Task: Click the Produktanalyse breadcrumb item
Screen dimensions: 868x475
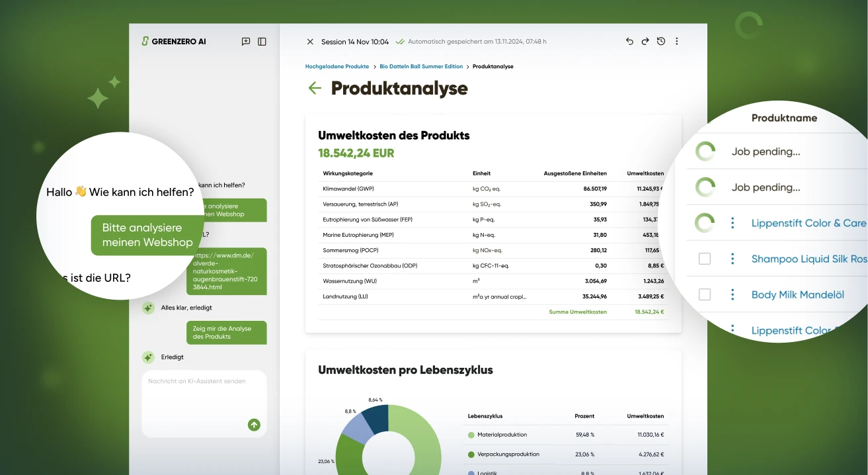Action: coord(493,66)
